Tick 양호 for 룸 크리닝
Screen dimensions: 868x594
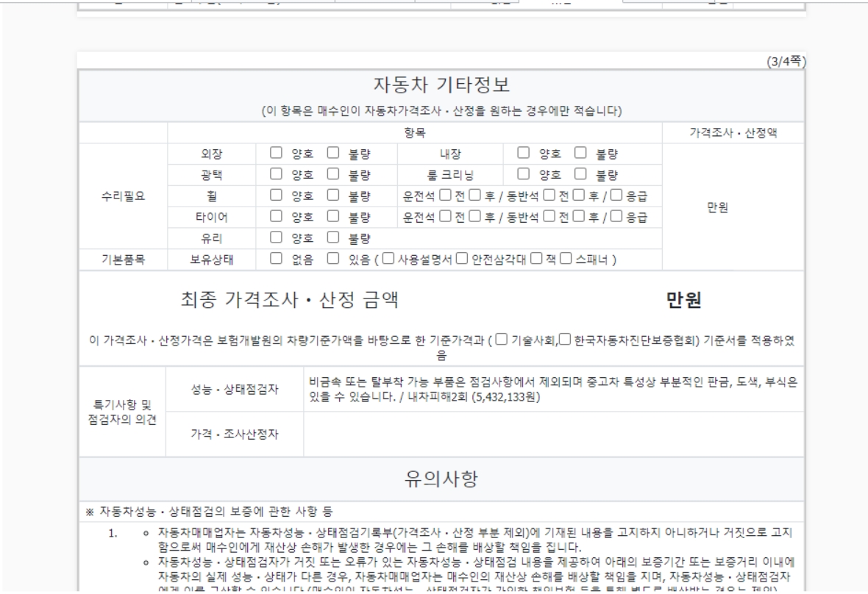(x=523, y=175)
